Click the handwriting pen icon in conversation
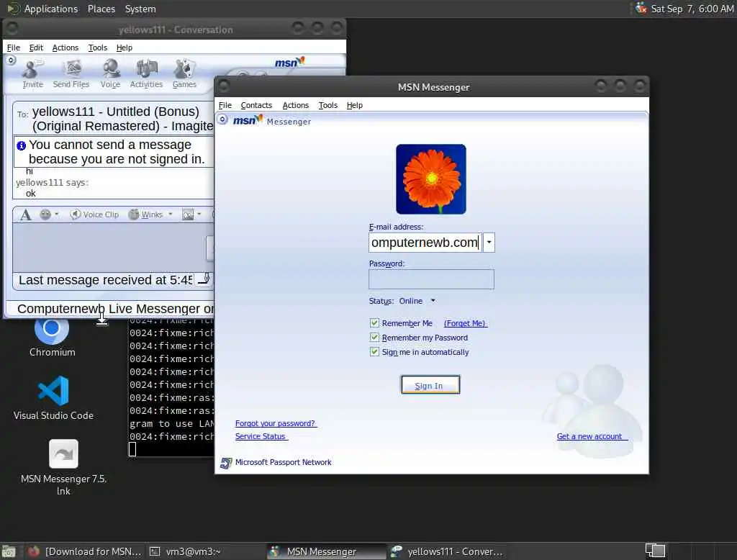The width and height of the screenshot is (737, 560). coord(204,279)
